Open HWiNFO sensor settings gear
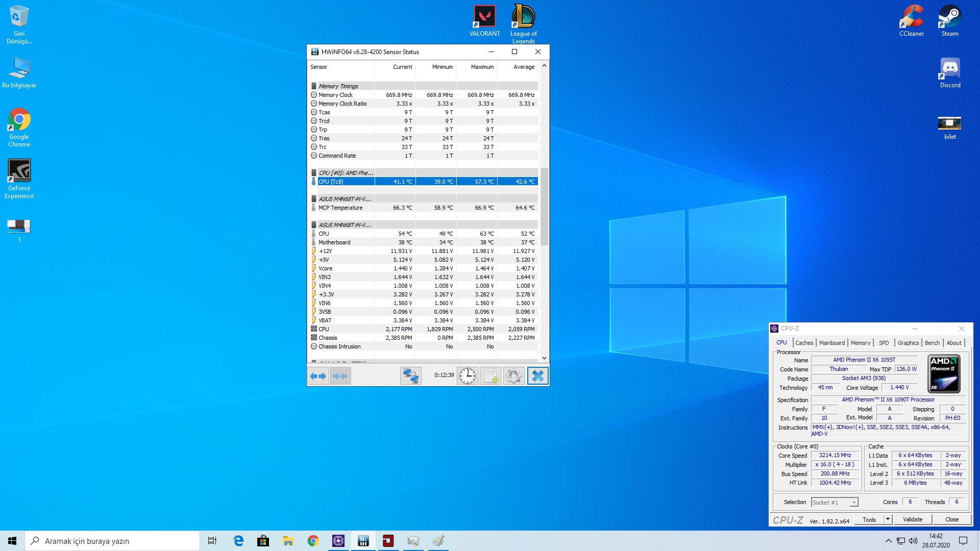Viewport: 980px width, 551px height. 514,376
